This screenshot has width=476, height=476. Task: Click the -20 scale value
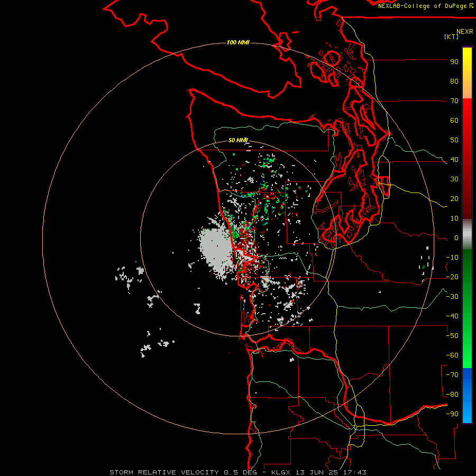pos(452,277)
